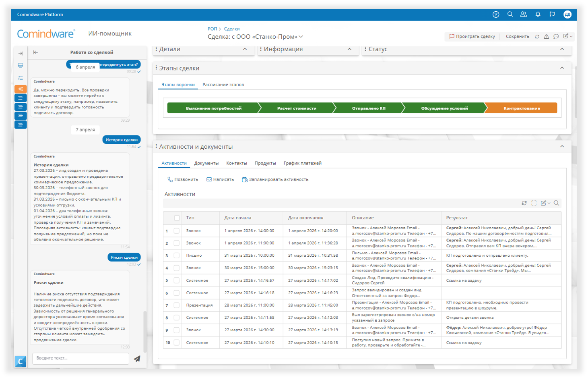This screenshot has height=378, width=588.
Task: Collapse the Этапы сделки section
Action: (x=562, y=68)
